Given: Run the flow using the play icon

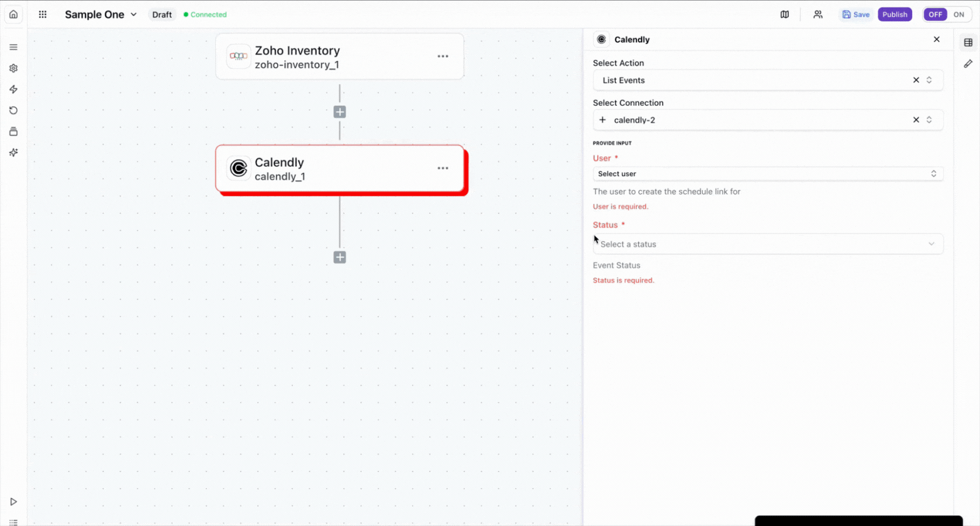Looking at the screenshot, I should click(x=13, y=501).
